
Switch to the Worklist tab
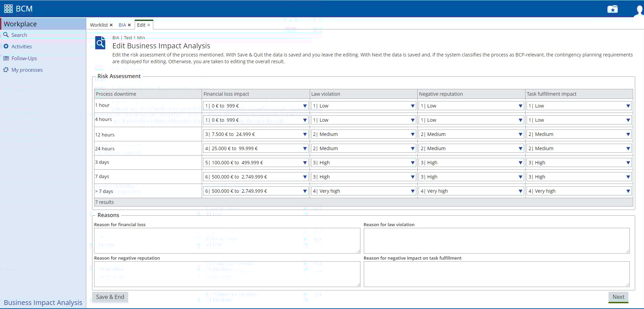pos(99,25)
